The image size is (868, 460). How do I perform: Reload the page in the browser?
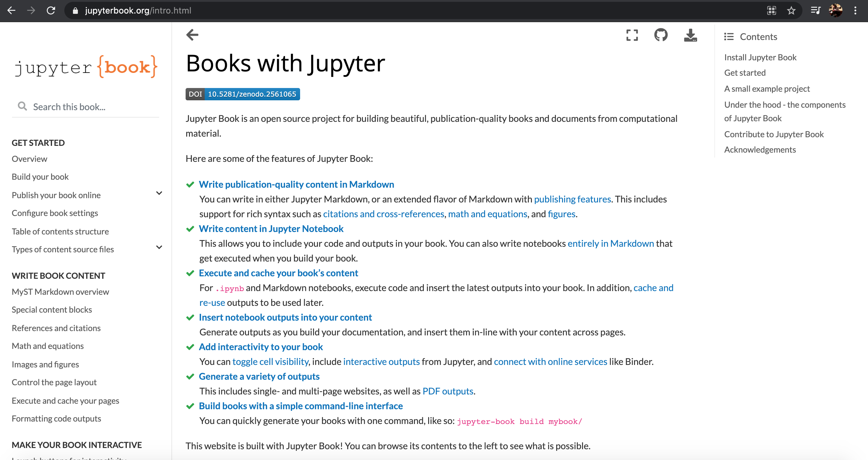tap(51, 10)
